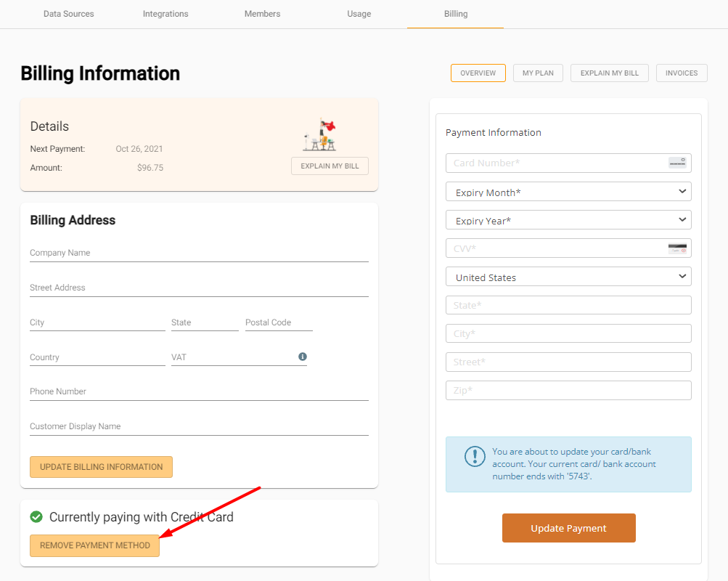Open the United States country dropdown
728x581 pixels.
coord(568,277)
